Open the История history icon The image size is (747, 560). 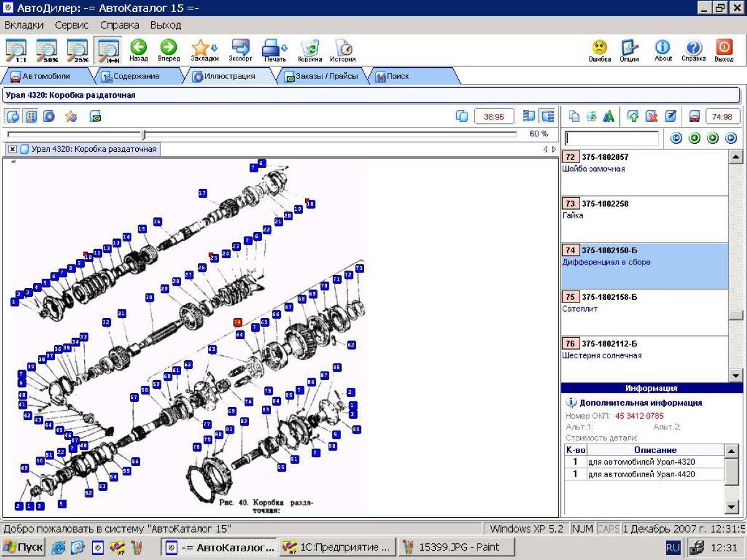[x=343, y=50]
